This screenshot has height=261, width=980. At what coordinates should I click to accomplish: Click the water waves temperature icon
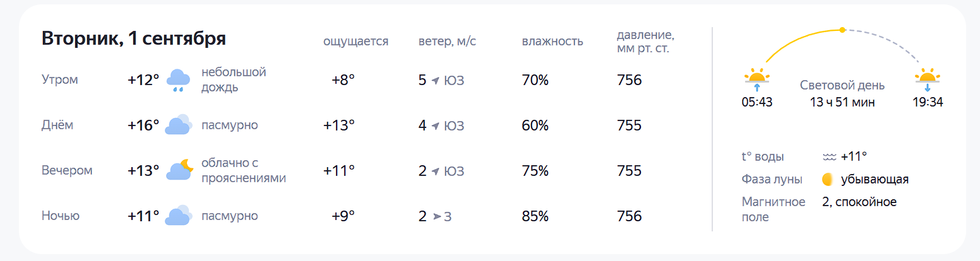[x=829, y=156]
